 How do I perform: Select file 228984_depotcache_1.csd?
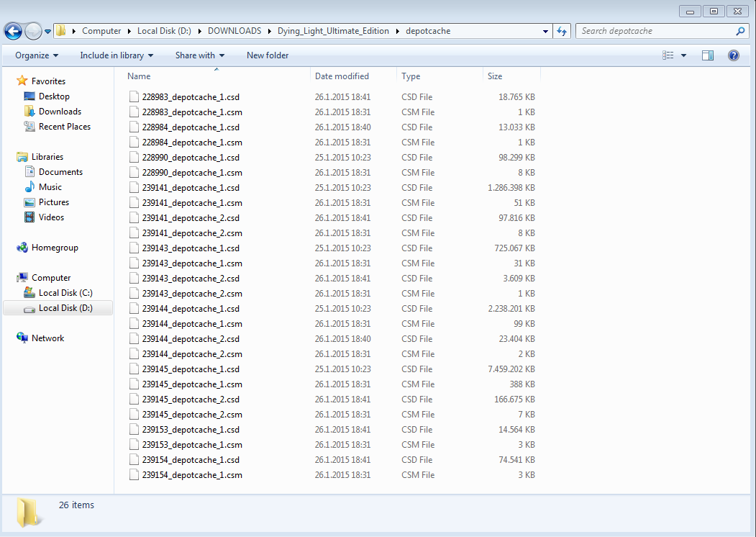click(191, 127)
